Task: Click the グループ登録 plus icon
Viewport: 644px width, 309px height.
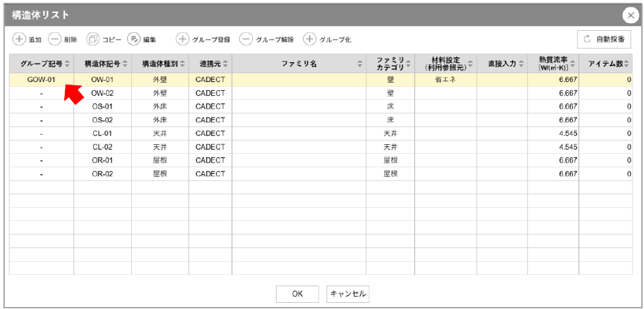Action: [x=183, y=39]
